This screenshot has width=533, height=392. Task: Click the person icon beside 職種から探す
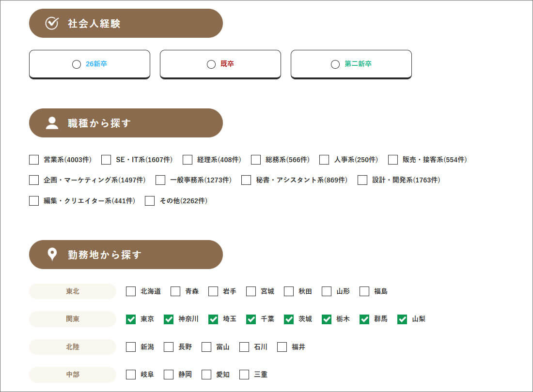52,123
